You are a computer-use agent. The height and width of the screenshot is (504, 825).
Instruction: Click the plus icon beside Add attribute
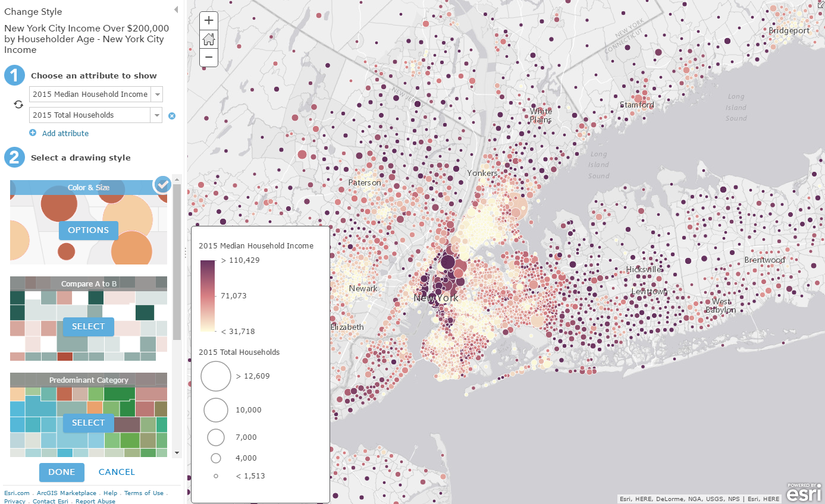coord(33,133)
